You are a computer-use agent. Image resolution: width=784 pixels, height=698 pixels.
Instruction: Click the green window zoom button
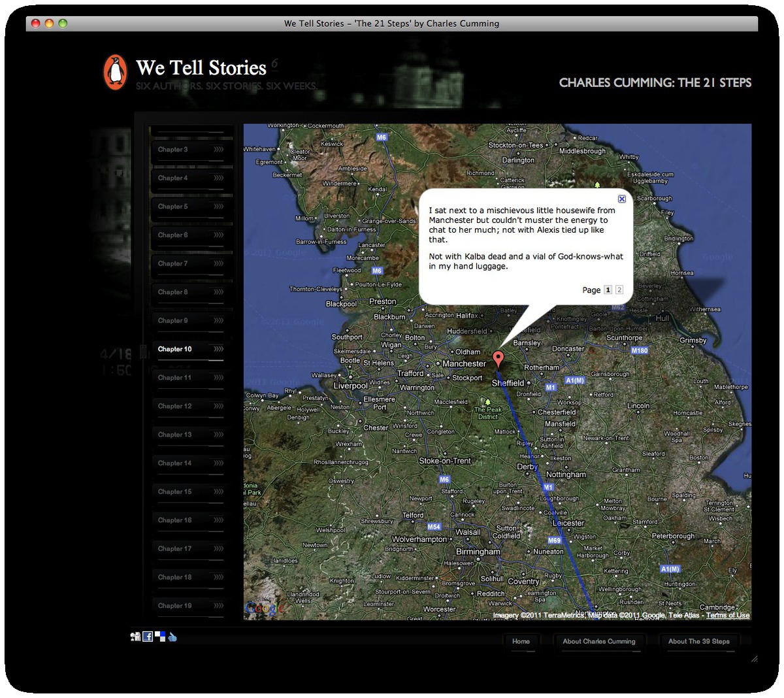click(x=63, y=24)
